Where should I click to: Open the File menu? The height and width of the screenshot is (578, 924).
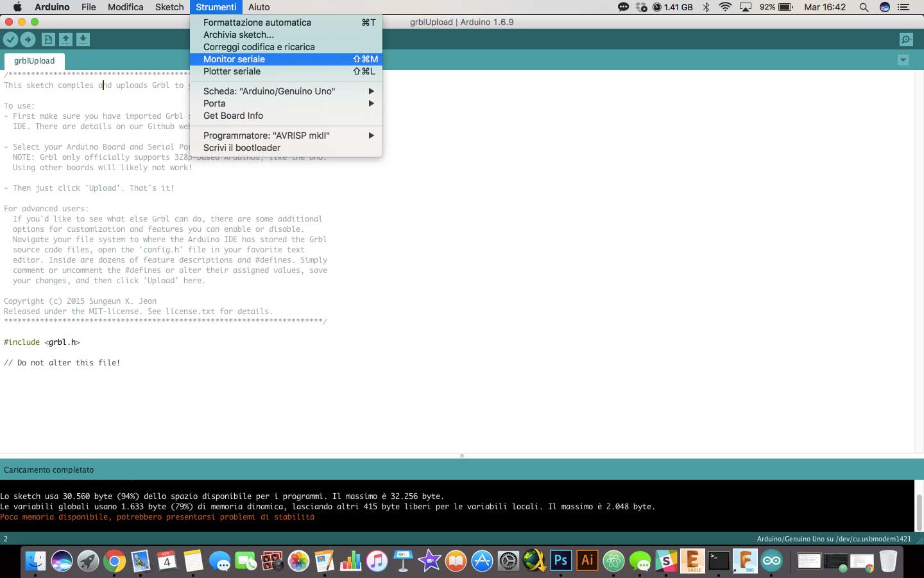[x=89, y=7]
